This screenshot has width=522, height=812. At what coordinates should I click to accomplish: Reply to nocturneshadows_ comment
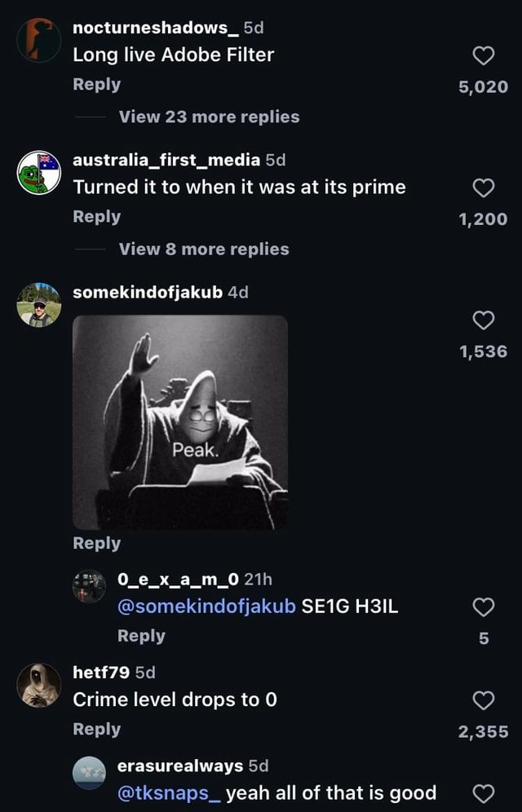tap(96, 84)
